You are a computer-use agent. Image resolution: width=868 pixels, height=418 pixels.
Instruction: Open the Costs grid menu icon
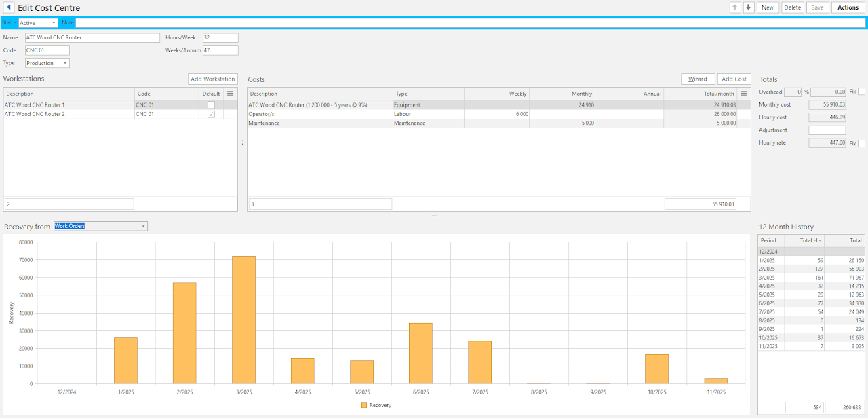point(744,94)
